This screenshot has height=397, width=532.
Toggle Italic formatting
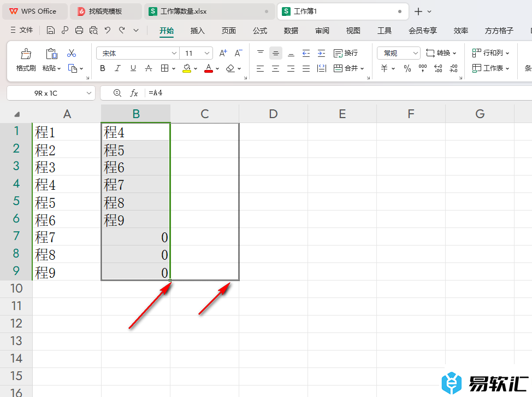pyautogui.click(x=118, y=68)
